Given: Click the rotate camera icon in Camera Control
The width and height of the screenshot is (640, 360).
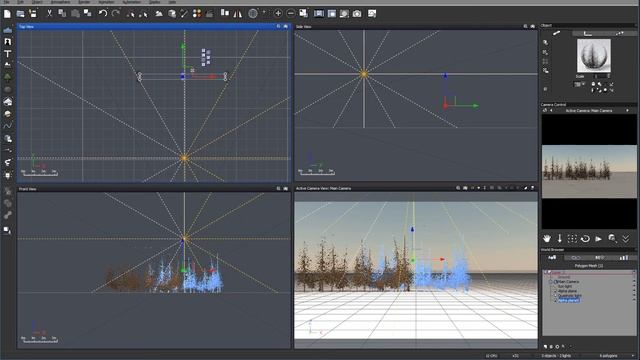Looking at the screenshot, I should (x=585, y=239).
